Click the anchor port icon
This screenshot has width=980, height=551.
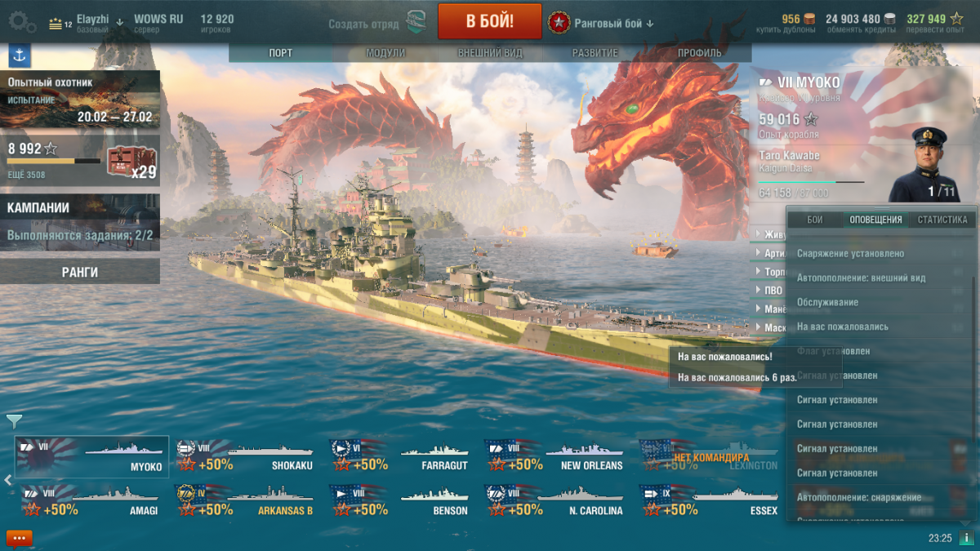(20, 56)
